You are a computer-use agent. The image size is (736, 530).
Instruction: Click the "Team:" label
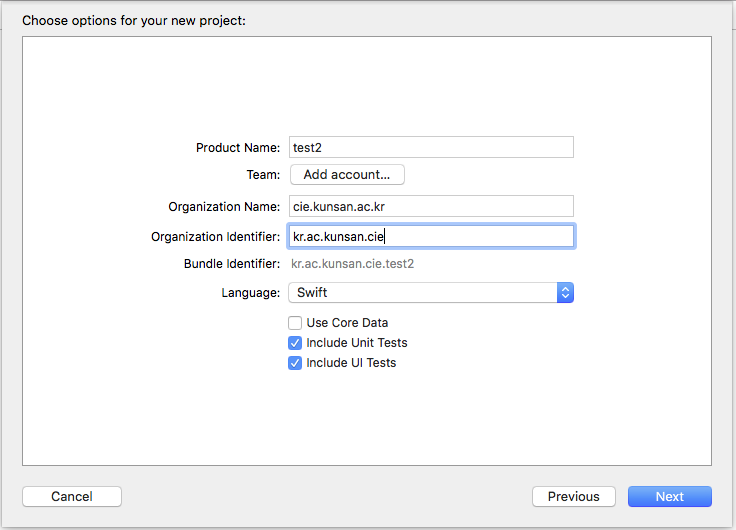[263, 175]
